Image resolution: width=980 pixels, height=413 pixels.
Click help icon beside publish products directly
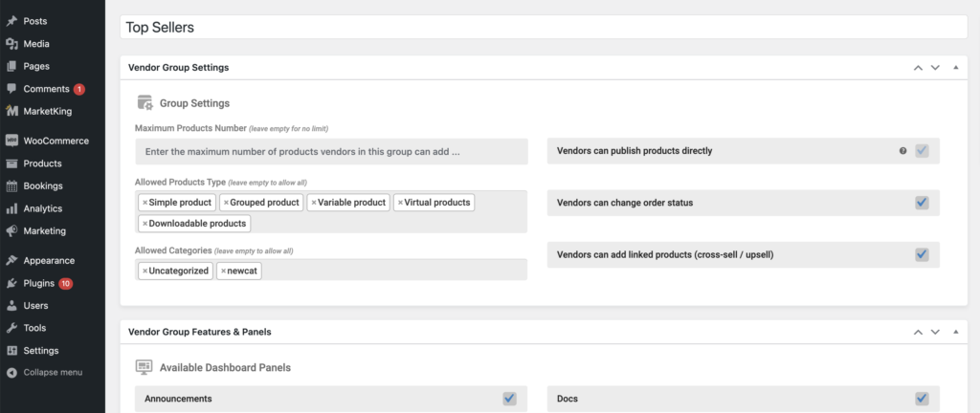tap(902, 151)
